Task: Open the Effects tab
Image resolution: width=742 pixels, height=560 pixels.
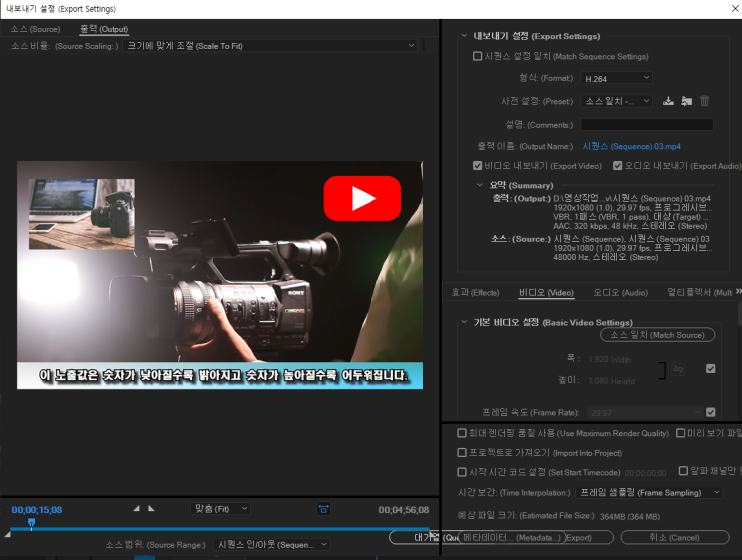Action: 475,293
